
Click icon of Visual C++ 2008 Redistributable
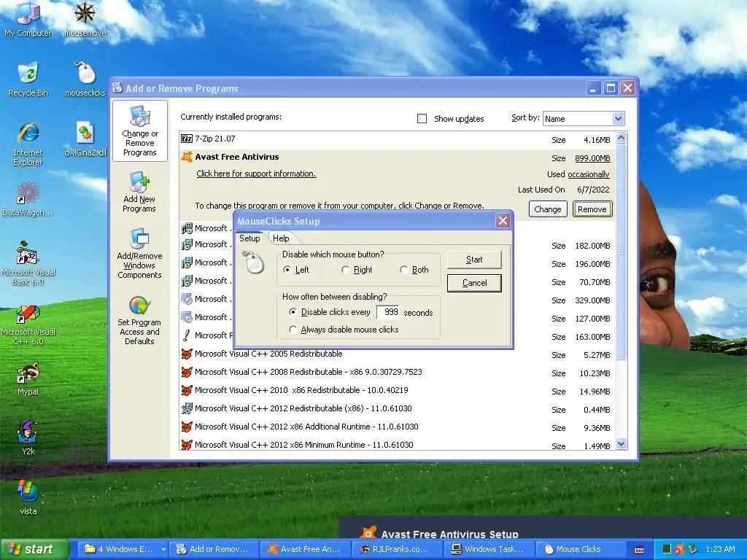pos(187,372)
